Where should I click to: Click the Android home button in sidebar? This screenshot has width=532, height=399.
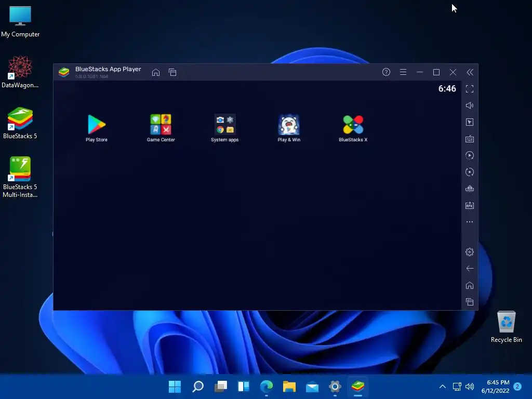click(x=470, y=285)
